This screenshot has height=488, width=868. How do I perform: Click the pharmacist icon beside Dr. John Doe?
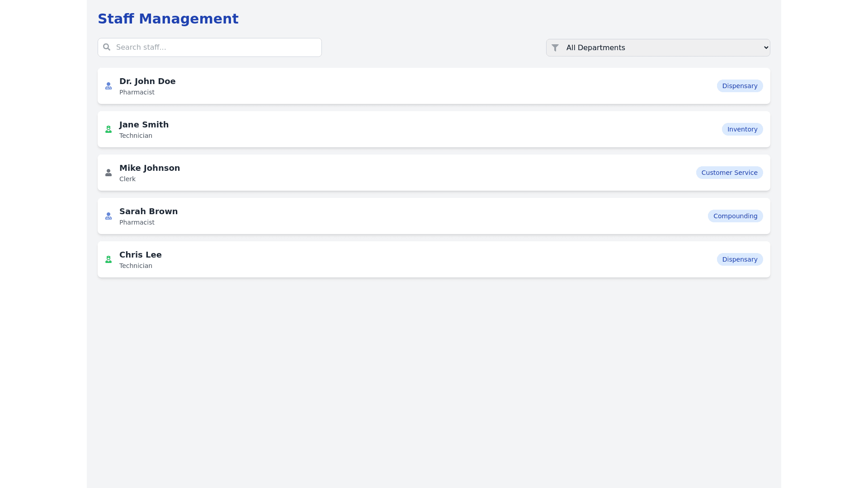click(x=108, y=86)
